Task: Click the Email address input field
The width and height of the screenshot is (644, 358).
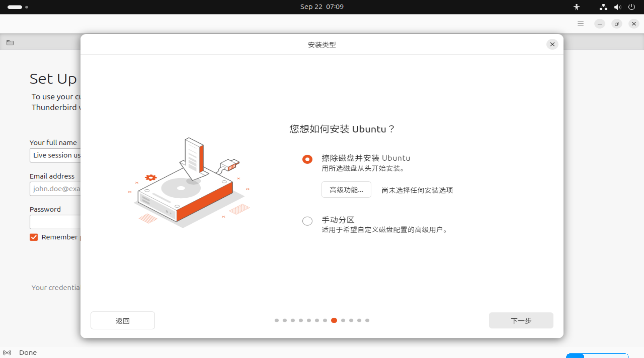Action: pyautogui.click(x=55, y=189)
